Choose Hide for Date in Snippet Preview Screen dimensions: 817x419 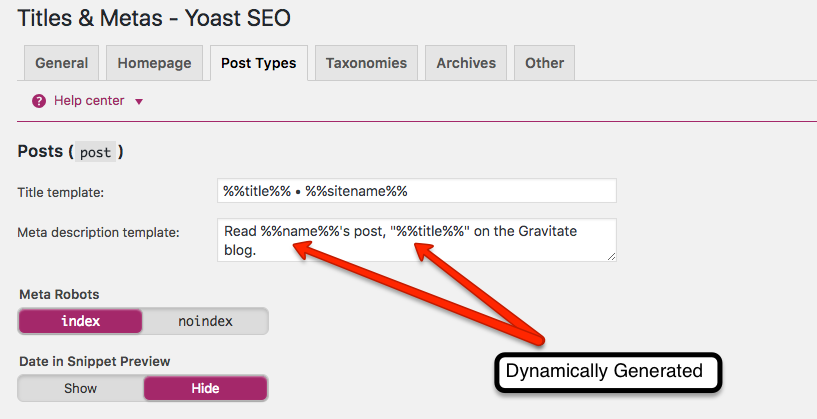click(205, 388)
